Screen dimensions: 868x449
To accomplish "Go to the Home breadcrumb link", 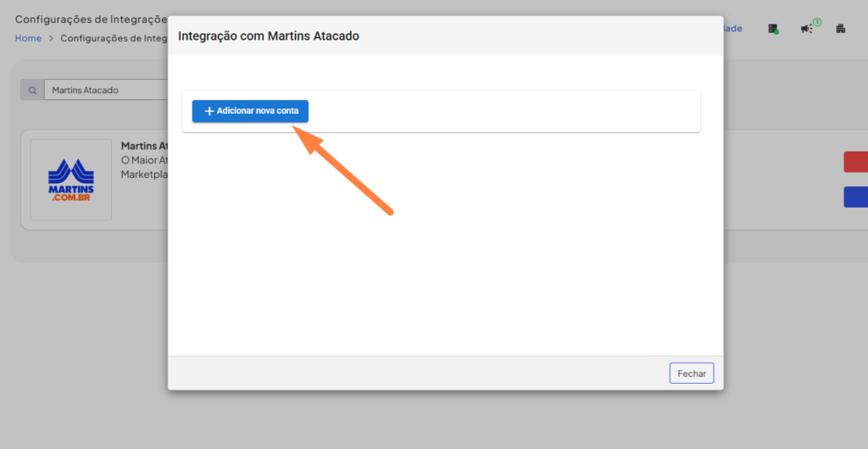I will [28, 38].
